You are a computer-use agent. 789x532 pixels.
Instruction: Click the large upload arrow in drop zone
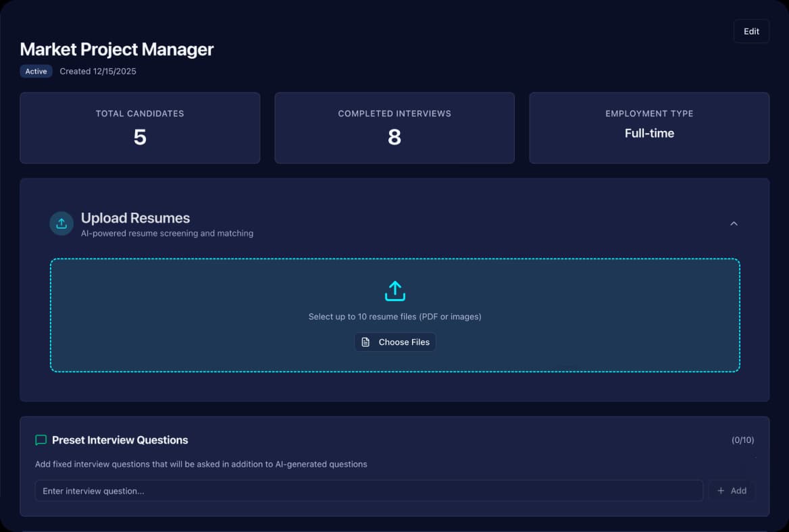[x=394, y=291]
